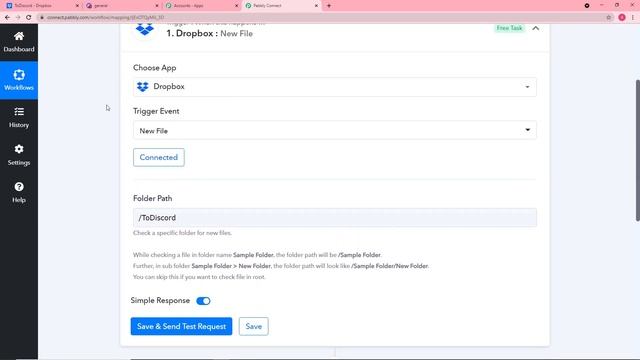This screenshot has width=640, height=360.
Task: Close the general browser tab
Action: pos(157,6)
